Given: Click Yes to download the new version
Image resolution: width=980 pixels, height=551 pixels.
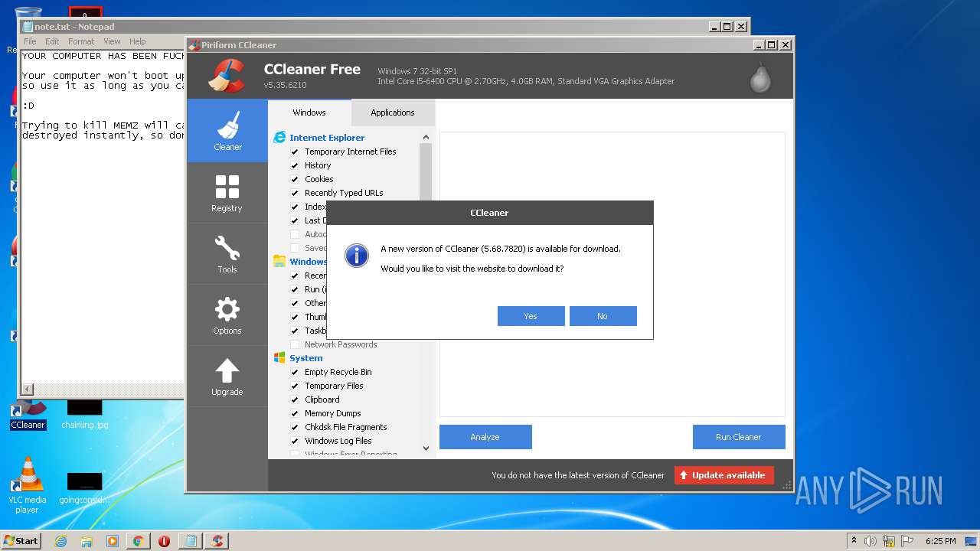Looking at the screenshot, I should tap(531, 316).
